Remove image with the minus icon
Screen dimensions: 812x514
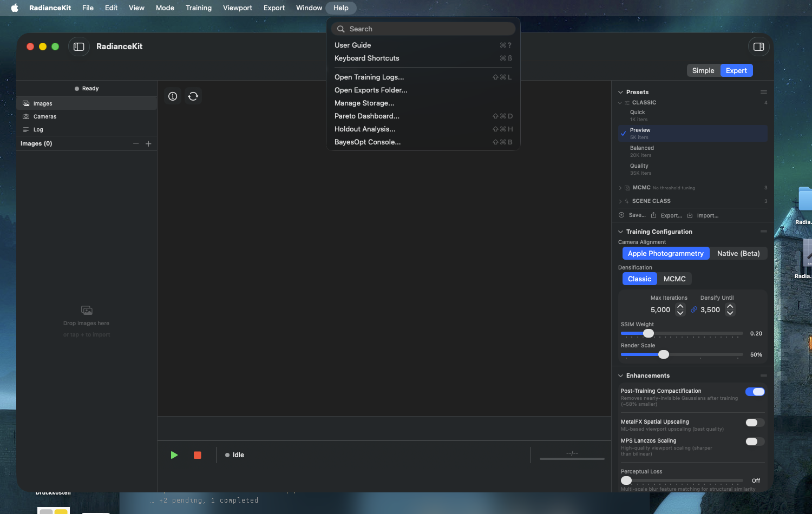pos(136,143)
